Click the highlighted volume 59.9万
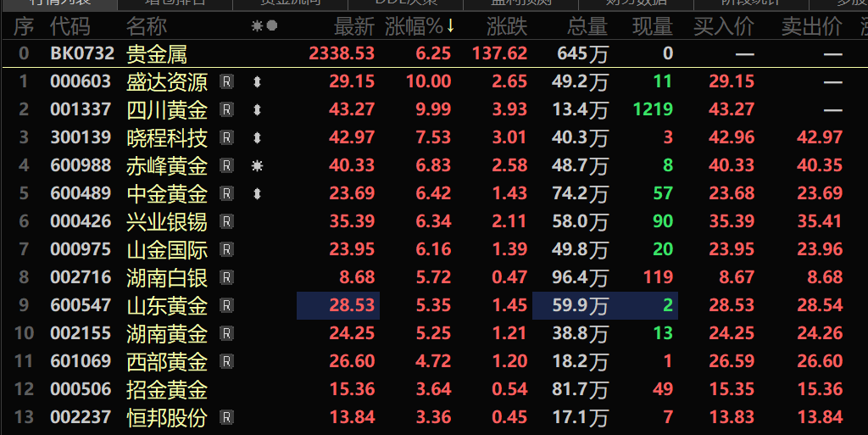868x435 pixels. pyautogui.click(x=580, y=305)
